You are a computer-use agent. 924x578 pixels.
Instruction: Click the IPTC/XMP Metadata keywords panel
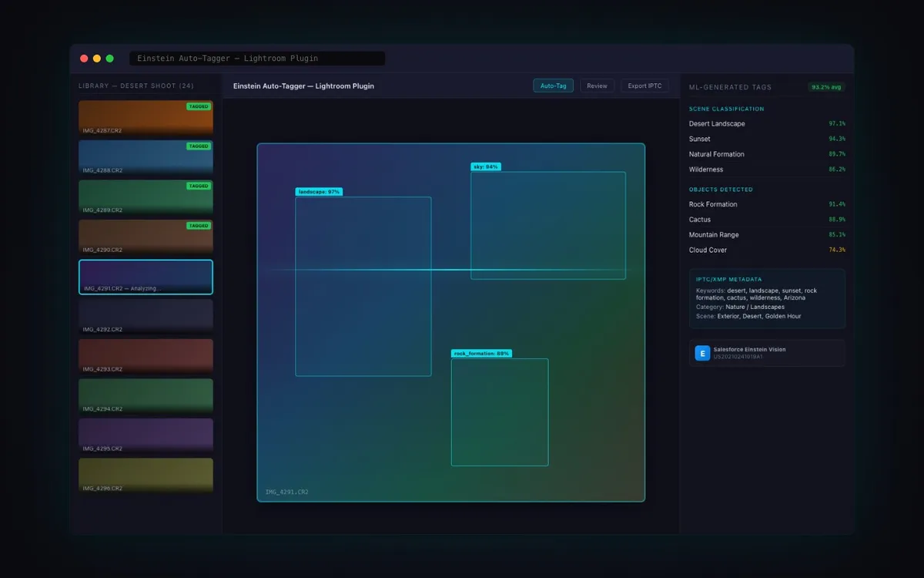(766, 298)
